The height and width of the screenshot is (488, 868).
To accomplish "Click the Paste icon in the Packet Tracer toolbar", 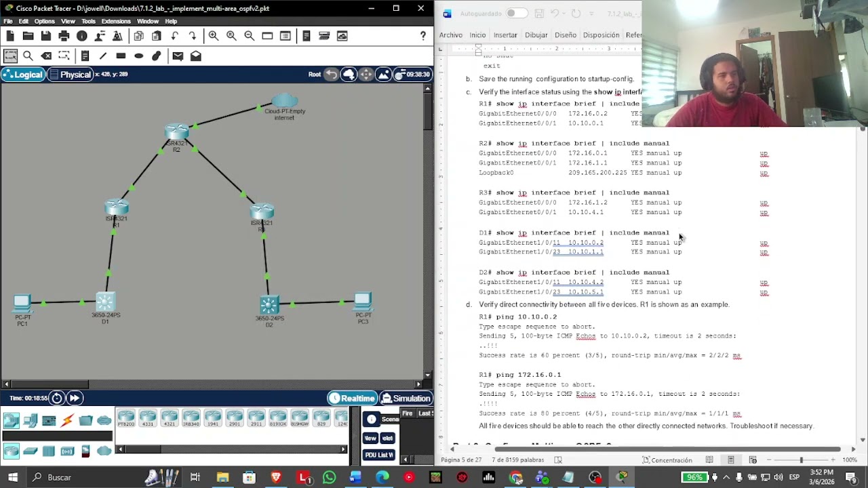I will coord(157,36).
